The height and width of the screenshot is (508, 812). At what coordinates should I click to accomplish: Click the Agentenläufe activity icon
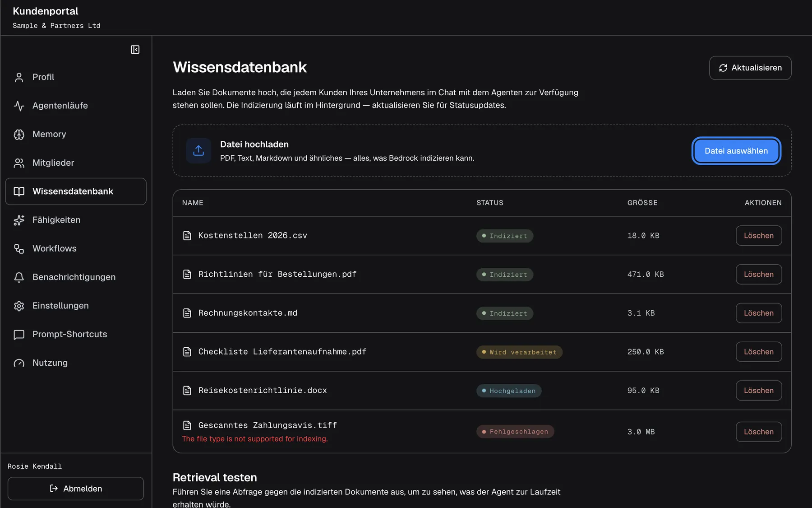[19, 106]
